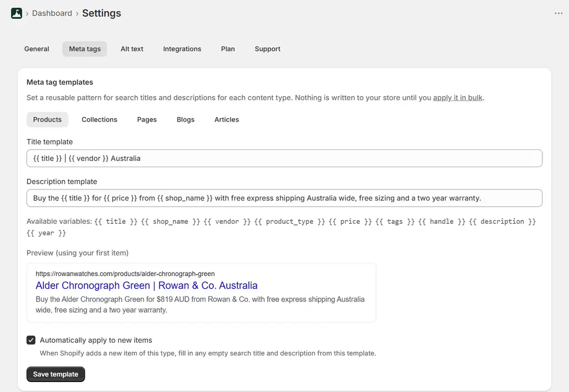
Task: Click the Settings page title
Action: point(102,13)
